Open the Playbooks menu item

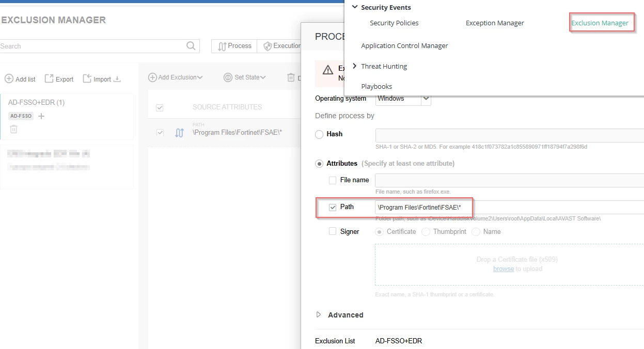(x=376, y=86)
